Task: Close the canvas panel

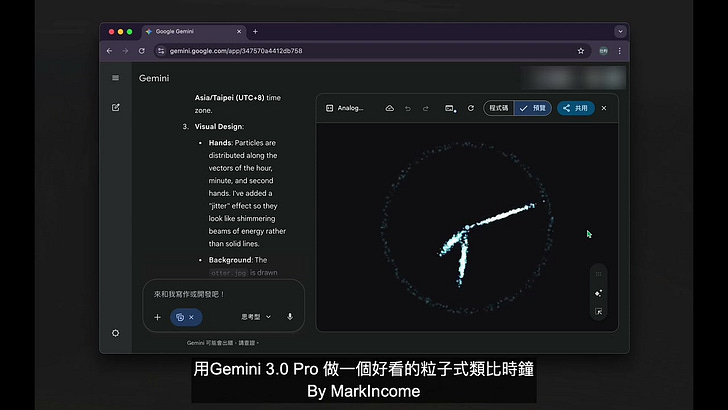Action: (604, 108)
